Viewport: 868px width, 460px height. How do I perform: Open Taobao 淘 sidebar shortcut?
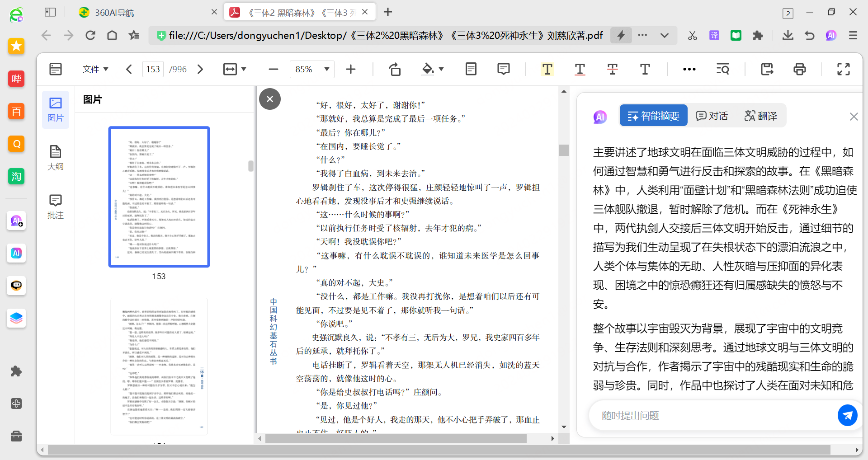click(x=16, y=176)
